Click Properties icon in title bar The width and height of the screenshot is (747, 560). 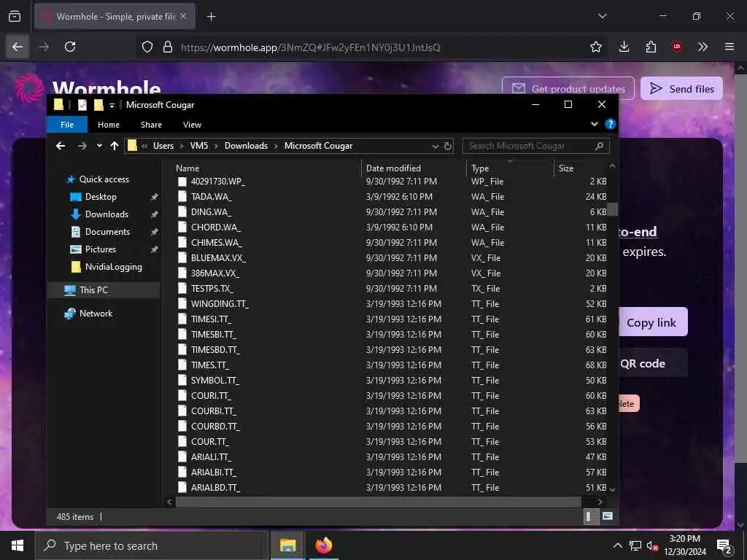coord(82,105)
